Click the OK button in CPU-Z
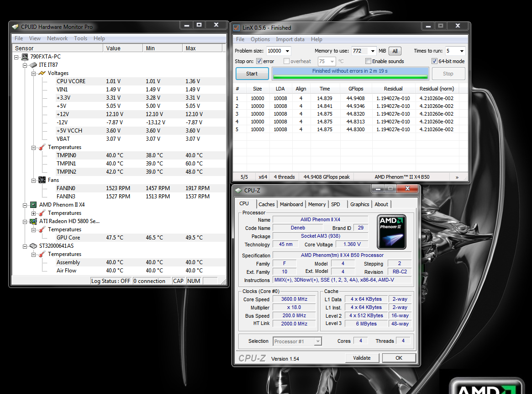 coord(399,358)
